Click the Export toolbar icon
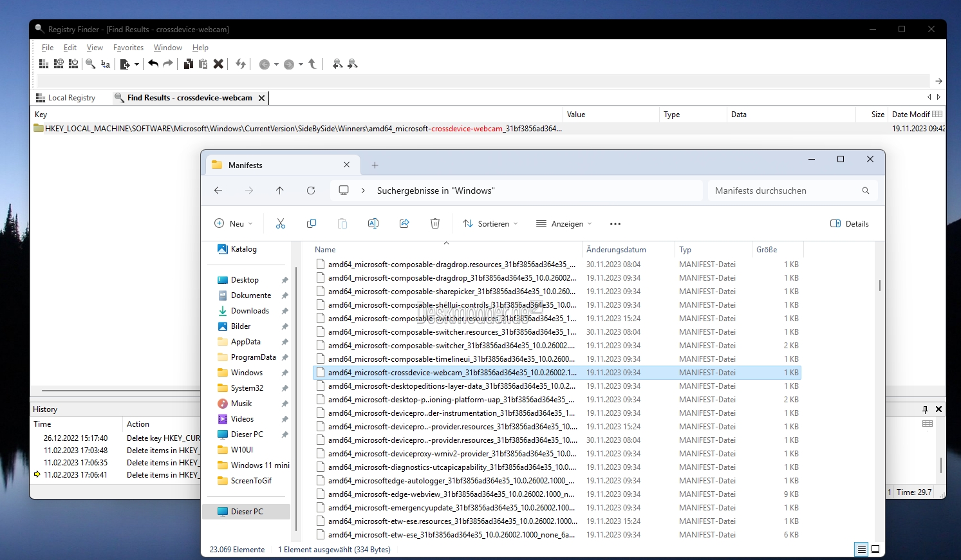 [125, 64]
